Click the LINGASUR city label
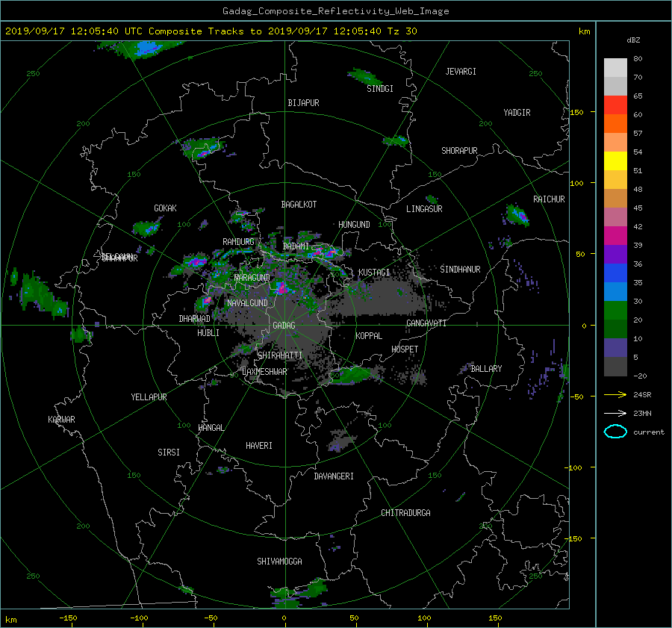The image size is (672, 628). (424, 209)
